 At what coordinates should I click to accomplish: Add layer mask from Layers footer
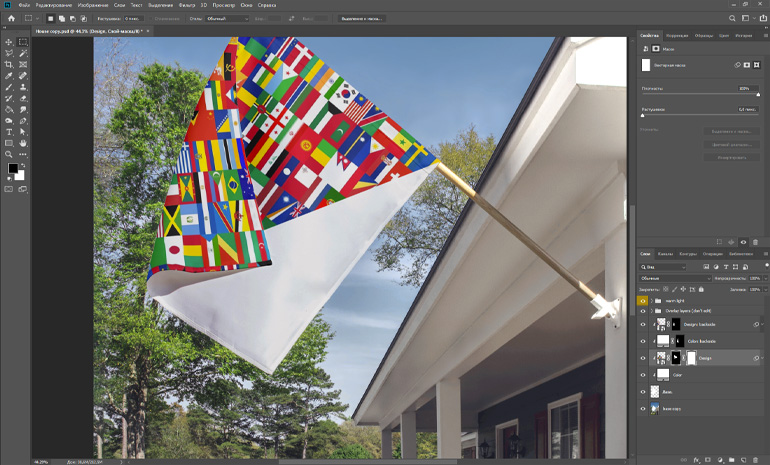pos(708,460)
